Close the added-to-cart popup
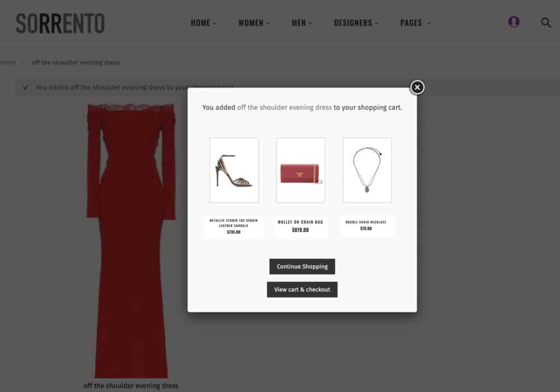This screenshot has height=392, width=560. click(x=417, y=87)
